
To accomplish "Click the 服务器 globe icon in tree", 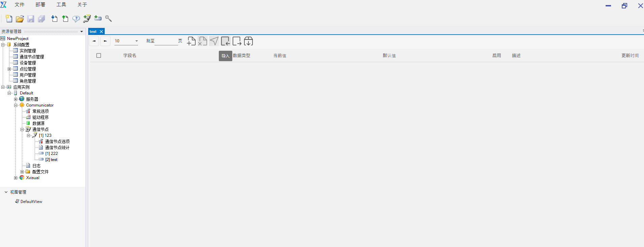I will (x=22, y=99).
